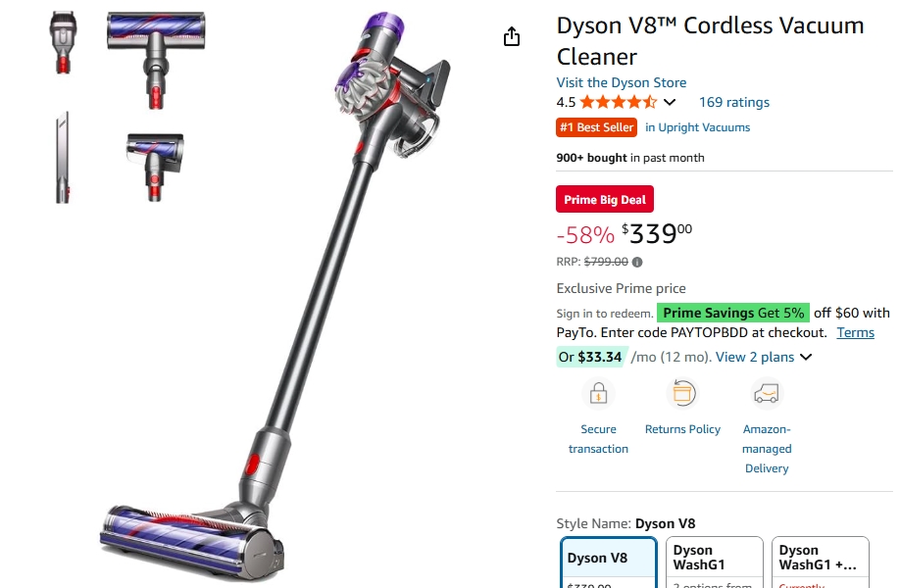
Task: Click the share icon above product image
Action: [x=512, y=36]
